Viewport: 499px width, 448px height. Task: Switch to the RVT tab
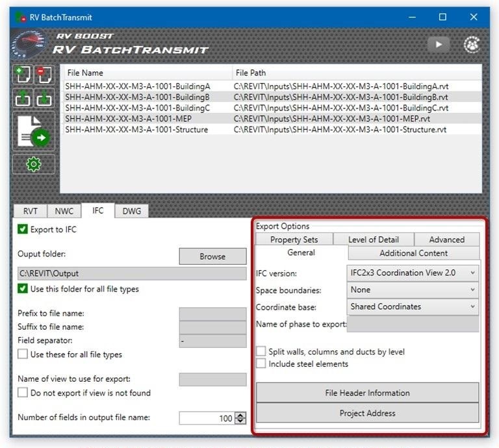click(31, 211)
